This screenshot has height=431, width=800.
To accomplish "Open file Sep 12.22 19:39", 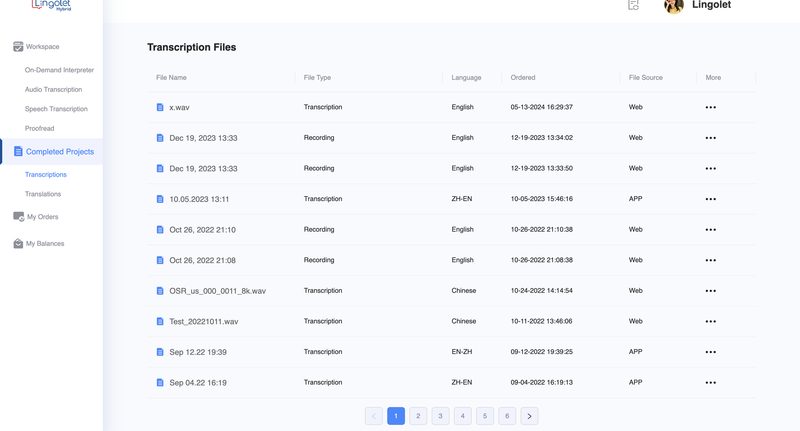I will tap(198, 352).
